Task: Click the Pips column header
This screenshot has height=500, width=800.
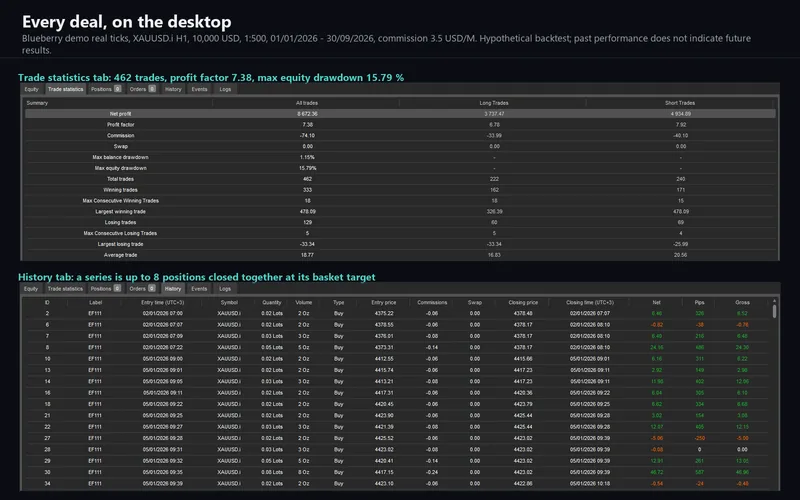Action: pos(699,303)
